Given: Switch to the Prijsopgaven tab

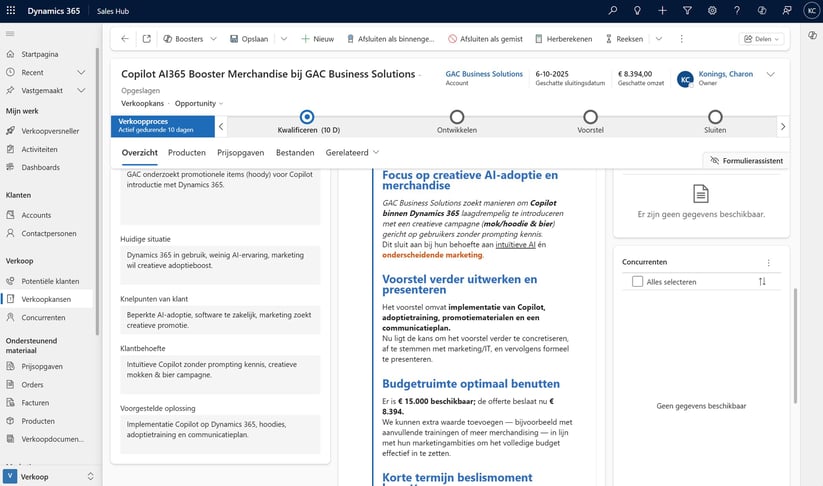Looking at the screenshot, I should pos(240,153).
